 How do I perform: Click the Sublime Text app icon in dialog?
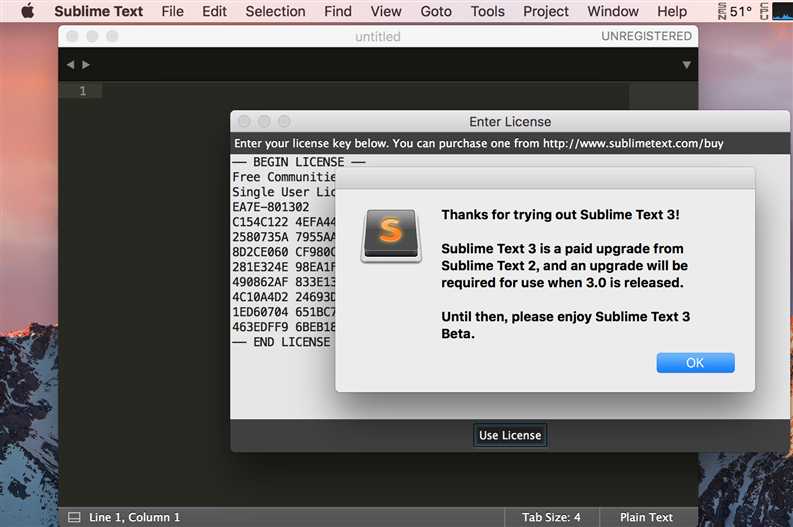click(x=391, y=236)
